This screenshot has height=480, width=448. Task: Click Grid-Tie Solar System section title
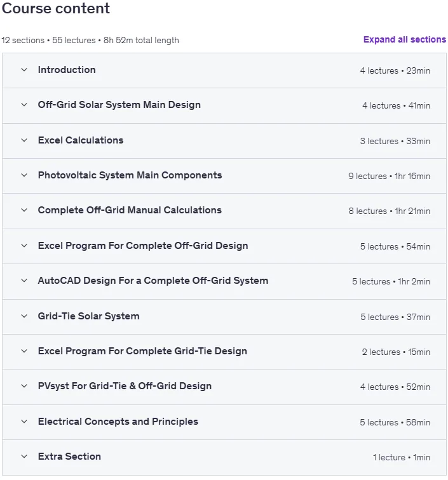tap(88, 316)
